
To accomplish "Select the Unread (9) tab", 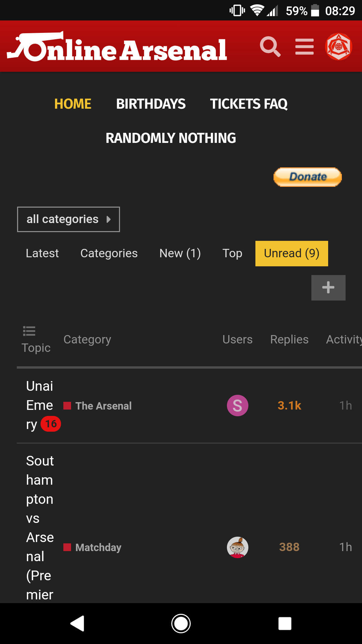I will [292, 254].
